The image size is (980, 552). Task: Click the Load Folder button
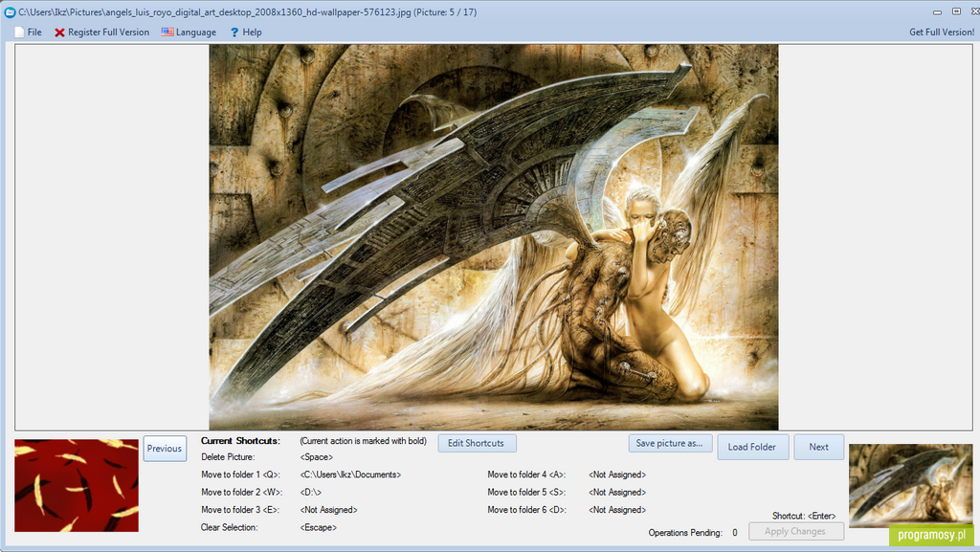click(x=752, y=447)
